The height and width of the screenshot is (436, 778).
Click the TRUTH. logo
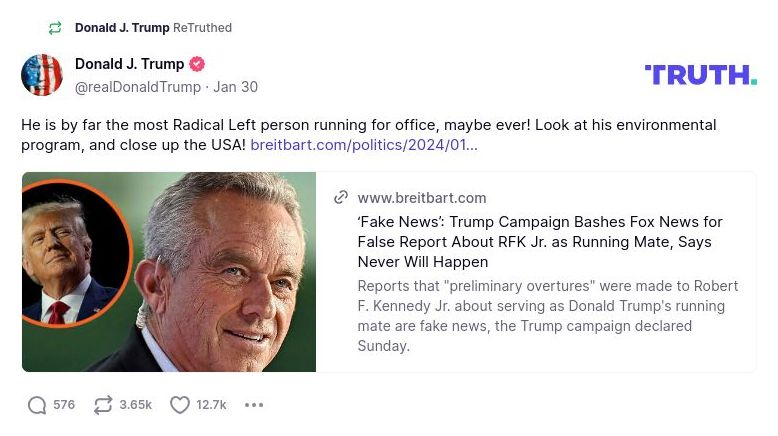pyautogui.click(x=700, y=75)
